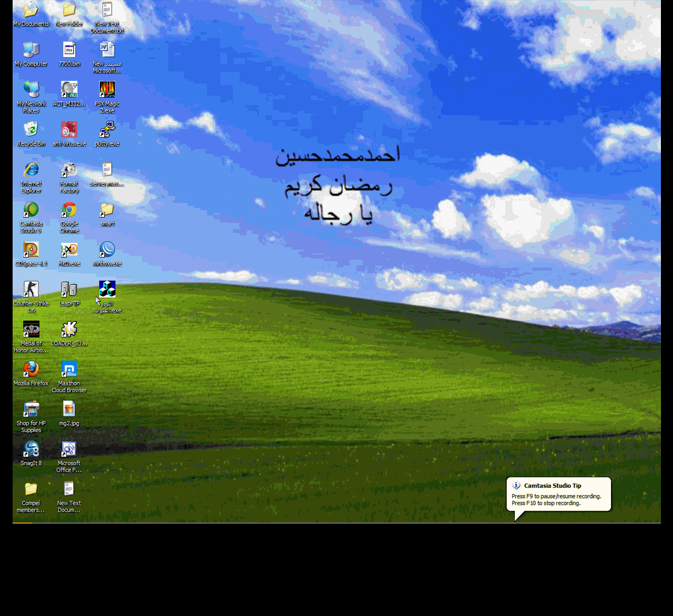Screen dimensions: 673x616
Task: Click the info icon in Camtasia tip
Action: (x=516, y=486)
